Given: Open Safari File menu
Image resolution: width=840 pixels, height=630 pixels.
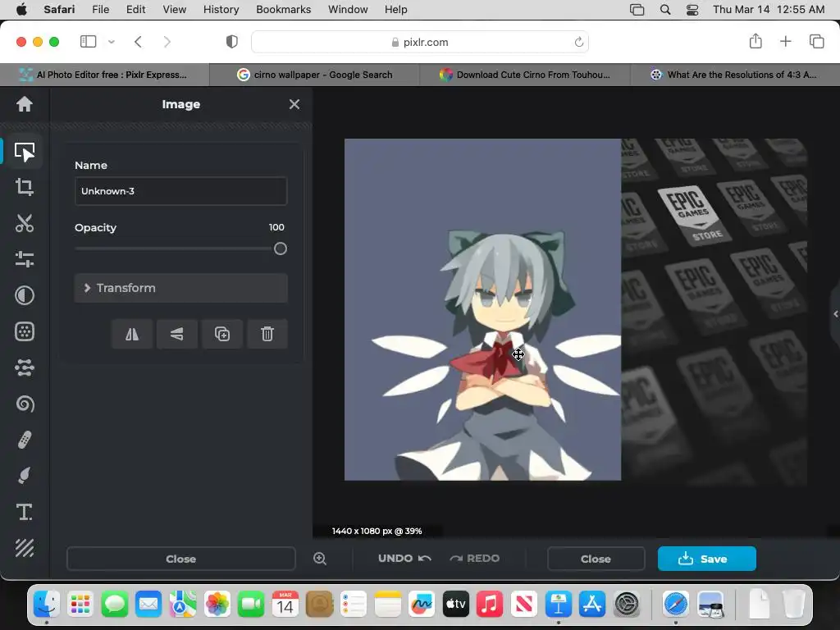Looking at the screenshot, I should pos(100,9).
